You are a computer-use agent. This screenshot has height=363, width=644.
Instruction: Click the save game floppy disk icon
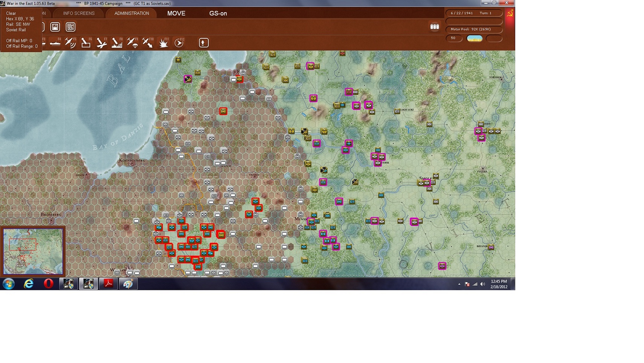click(55, 27)
